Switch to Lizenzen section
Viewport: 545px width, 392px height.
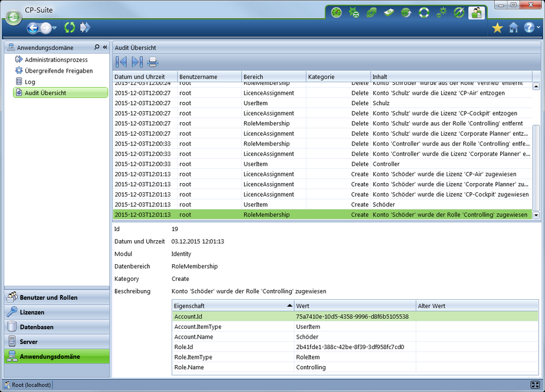pyautogui.click(x=57, y=312)
